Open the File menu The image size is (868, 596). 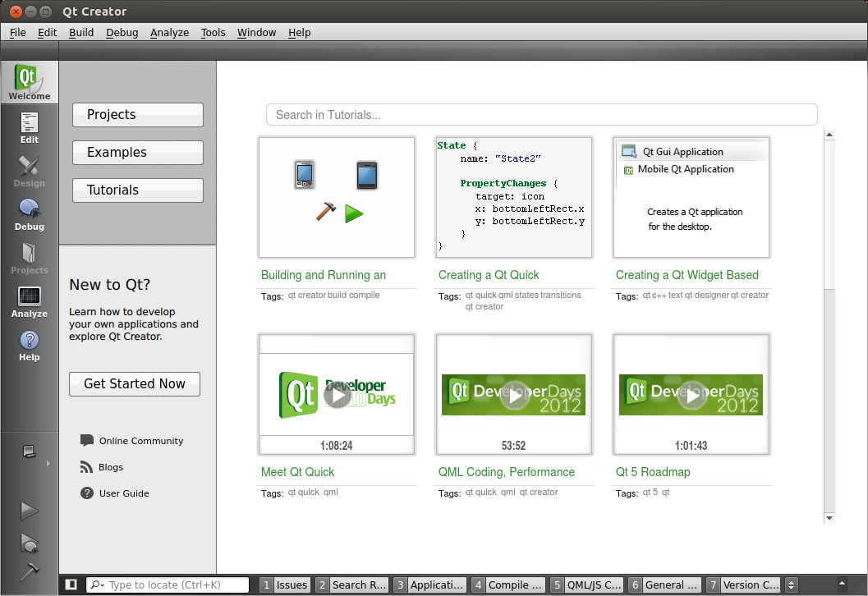[18, 33]
